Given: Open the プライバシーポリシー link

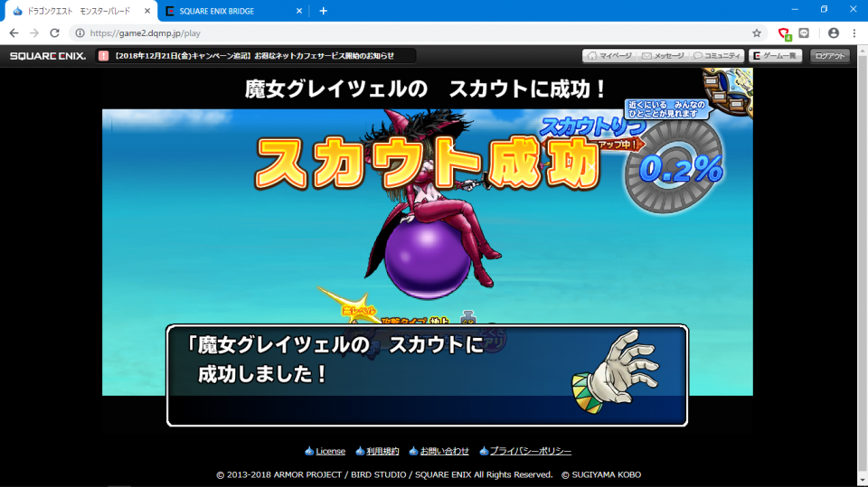Looking at the screenshot, I should [530, 451].
